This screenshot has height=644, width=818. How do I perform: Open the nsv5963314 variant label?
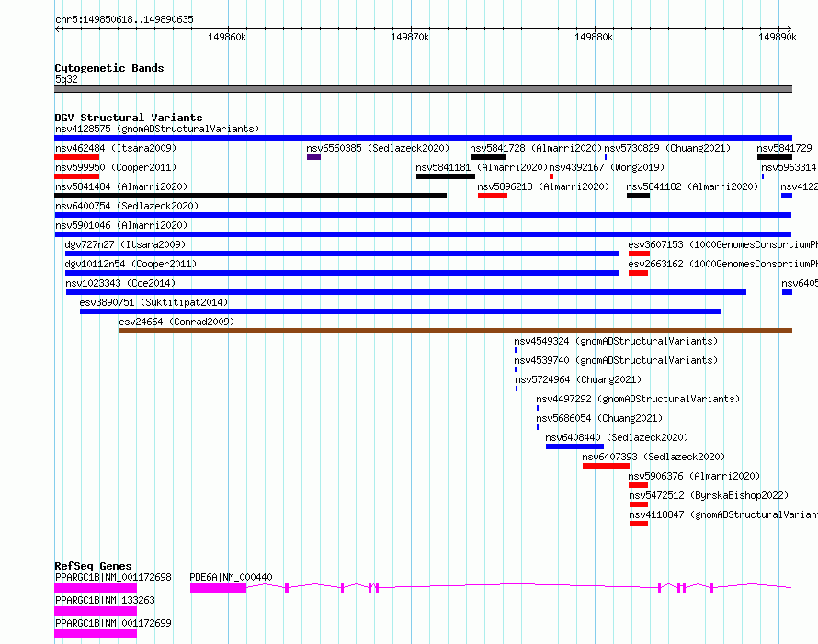coord(789,167)
